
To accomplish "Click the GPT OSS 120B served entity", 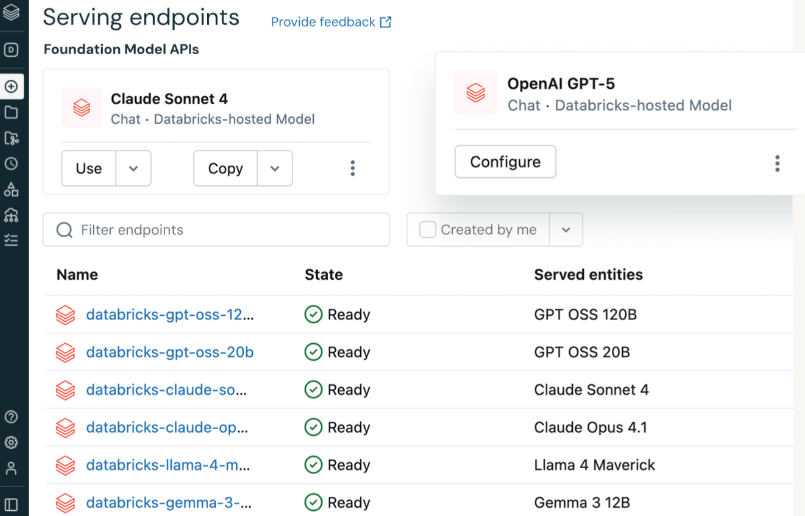I will click(x=585, y=314).
